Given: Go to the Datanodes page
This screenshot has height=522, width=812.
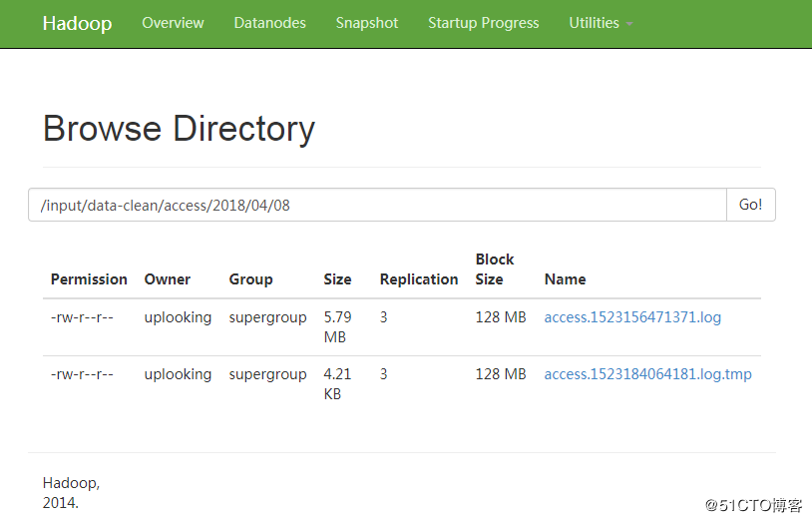Looking at the screenshot, I should click(269, 23).
